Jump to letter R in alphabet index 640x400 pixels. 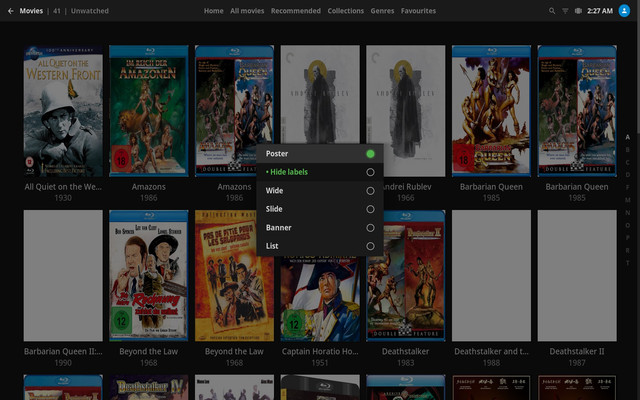tap(627, 250)
